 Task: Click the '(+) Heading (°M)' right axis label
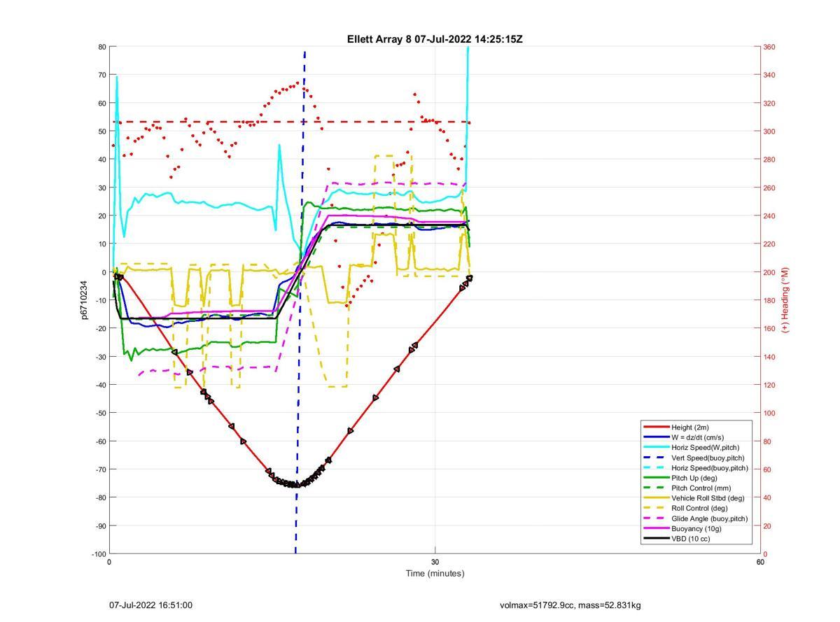(x=785, y=299)
